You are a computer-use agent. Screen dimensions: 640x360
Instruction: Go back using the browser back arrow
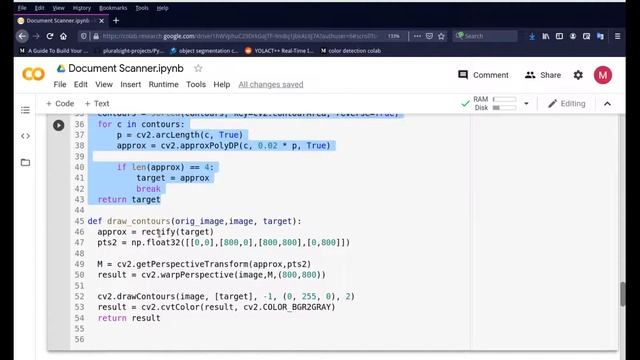click(22, 36)
